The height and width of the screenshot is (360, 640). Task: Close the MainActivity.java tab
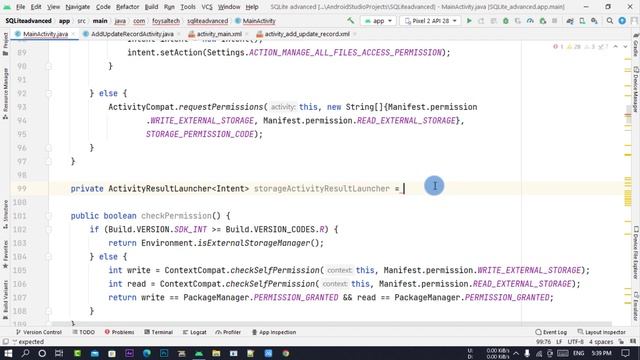click(73, 34)
